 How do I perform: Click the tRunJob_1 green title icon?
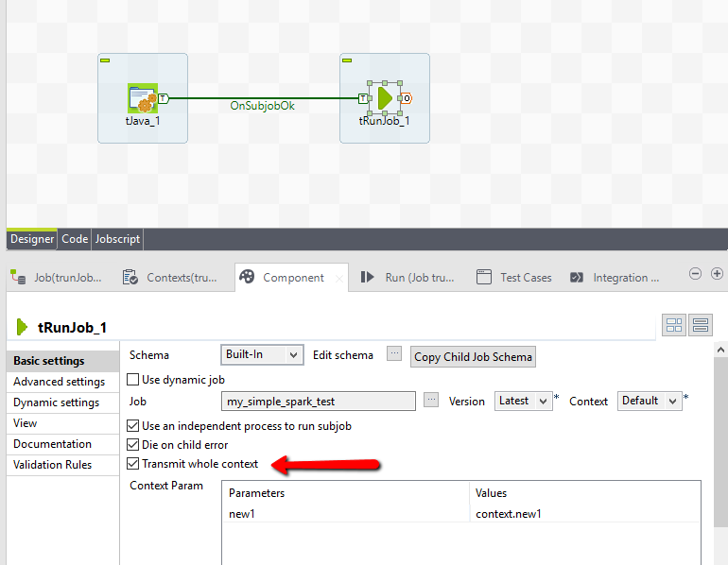tap(22, 327)
